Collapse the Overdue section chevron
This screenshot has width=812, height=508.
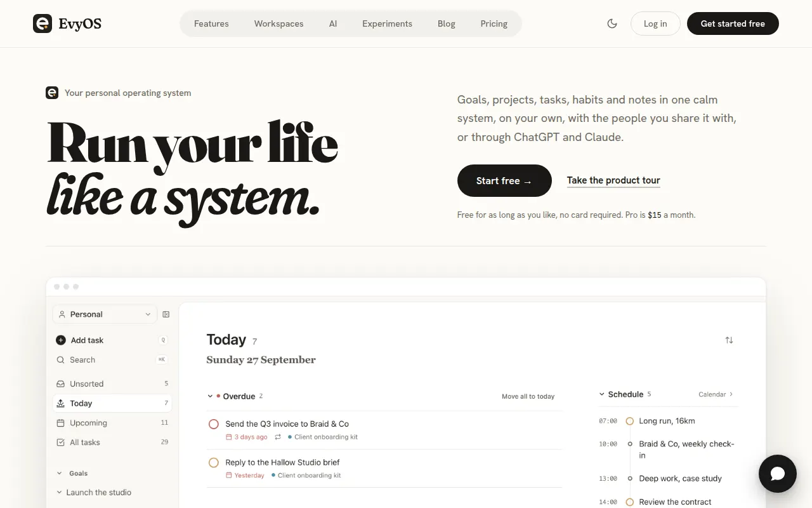(x=210, y=396)
